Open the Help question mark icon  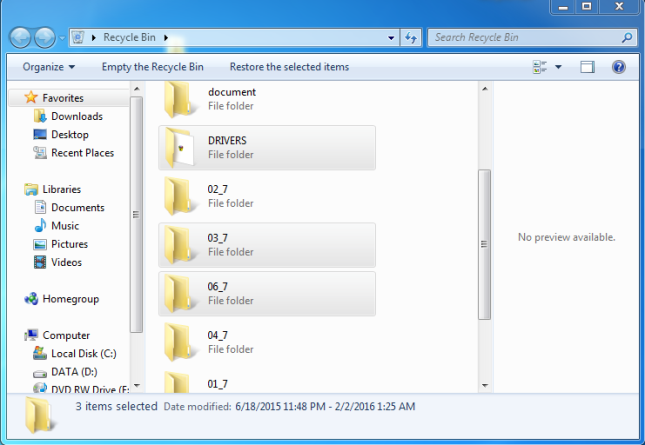pos(618,67)
